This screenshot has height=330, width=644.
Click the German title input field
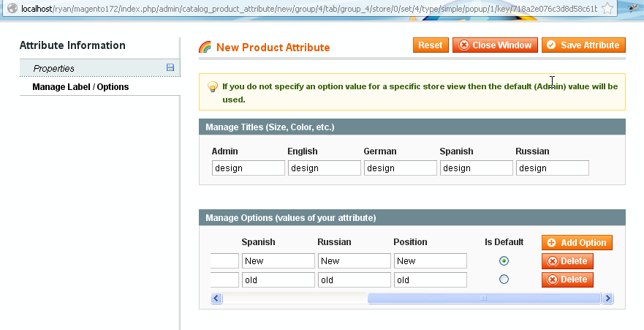tap(400, 168)
